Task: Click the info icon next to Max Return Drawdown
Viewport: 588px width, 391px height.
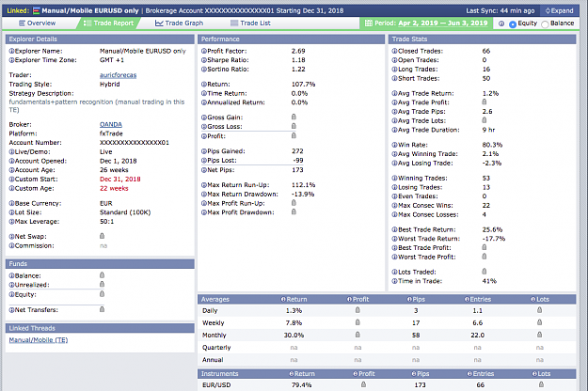Action: pos(204,195)
